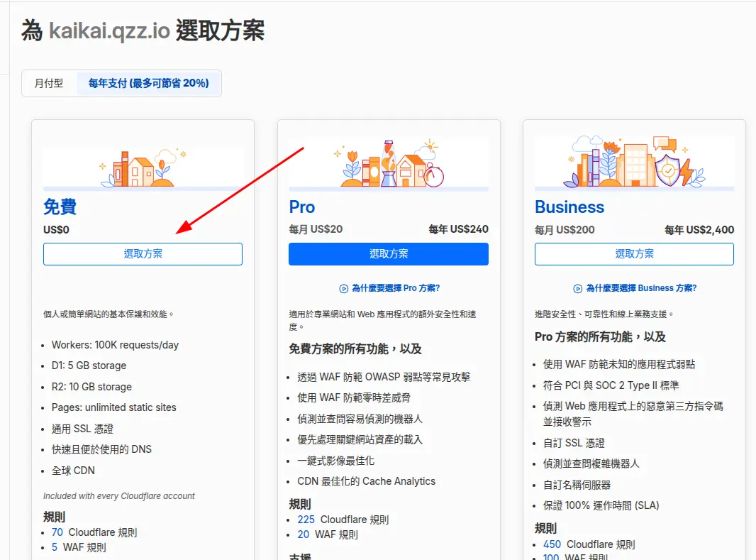This screenshot has width=756, height=560.
Task: Open 為什麼要選擇 Business 方案 link
Action: 641,288
